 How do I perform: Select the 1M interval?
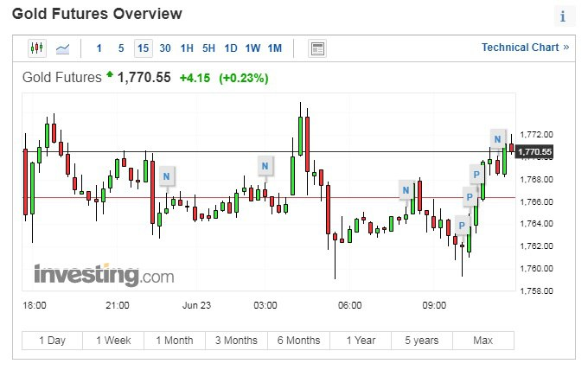tap(275, 48)
